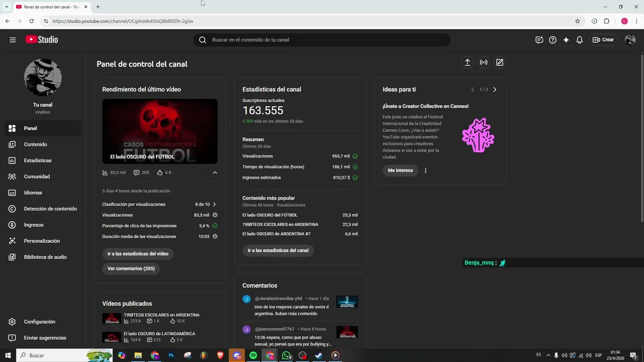Open the notifications bell
This screenshot has width=644, height=362.
click(580, 40)
